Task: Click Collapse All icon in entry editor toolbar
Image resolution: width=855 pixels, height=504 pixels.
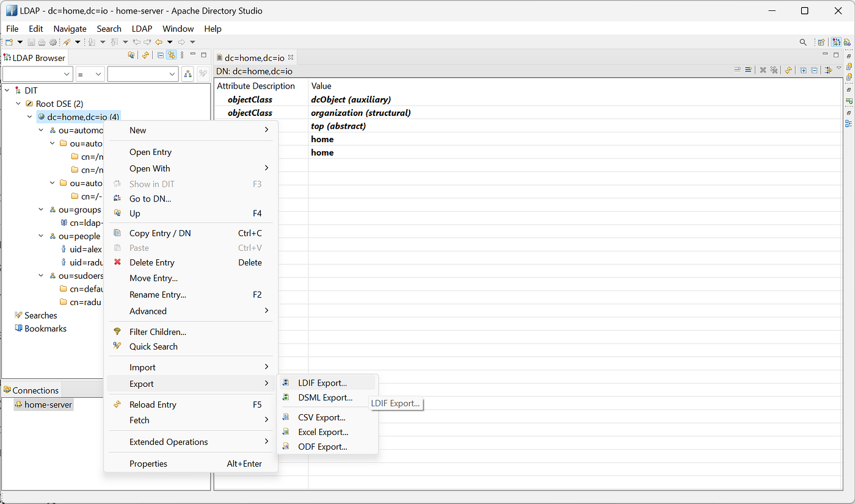Action: [x=814, y=70]
